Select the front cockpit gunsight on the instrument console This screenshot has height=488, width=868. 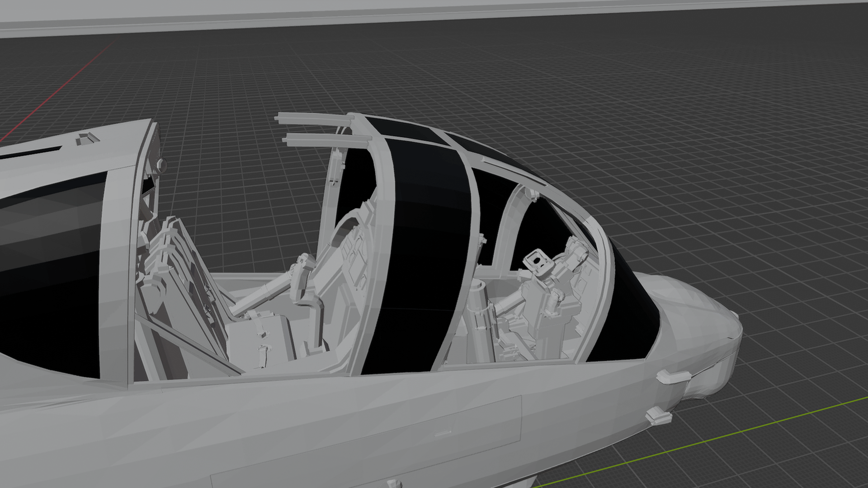click(538, 262)
